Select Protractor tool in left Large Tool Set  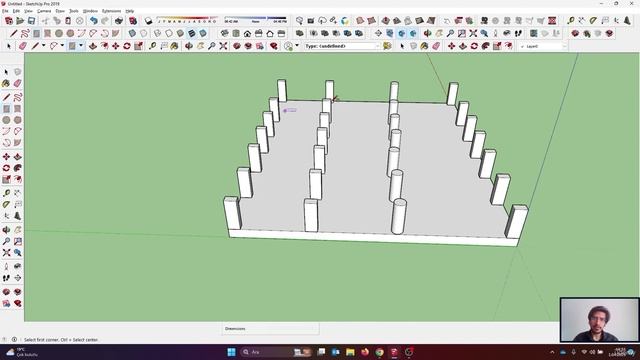pyautogui.click(x=6, y=204)
